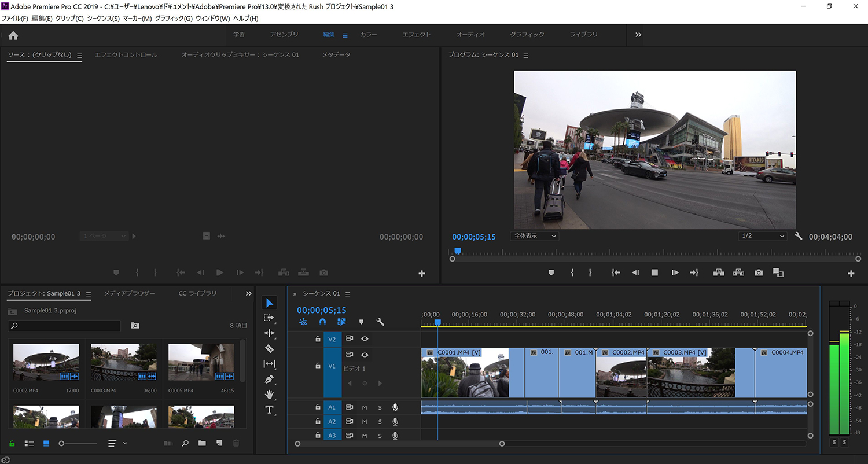This screenshot has width=868, height=464.
Task: Choose the Track Select Forward tool
Action: pos(269,318)
